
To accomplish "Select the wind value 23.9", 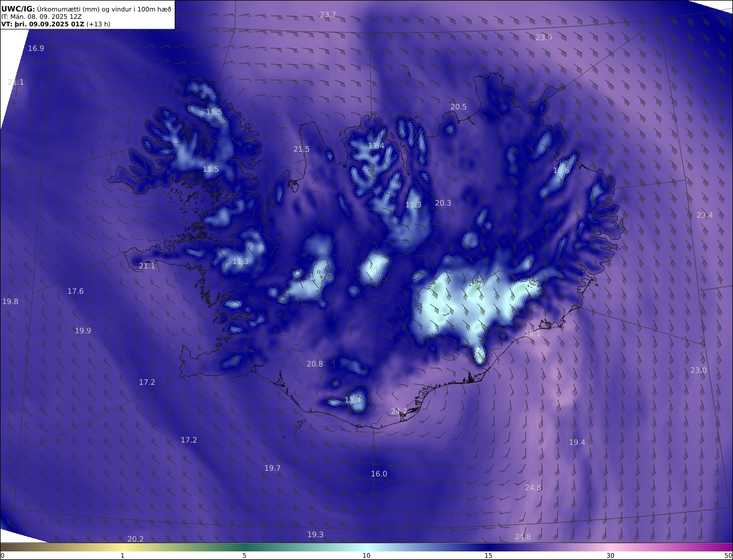I will point(544,38).
